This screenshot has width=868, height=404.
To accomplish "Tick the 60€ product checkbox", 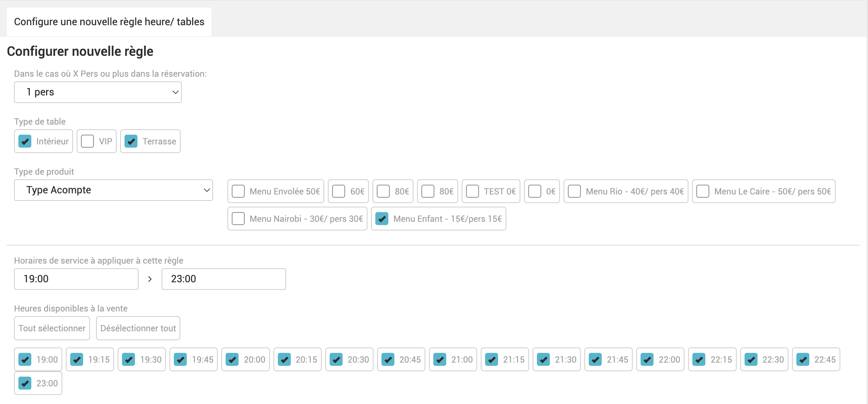I will coord(339,191).
